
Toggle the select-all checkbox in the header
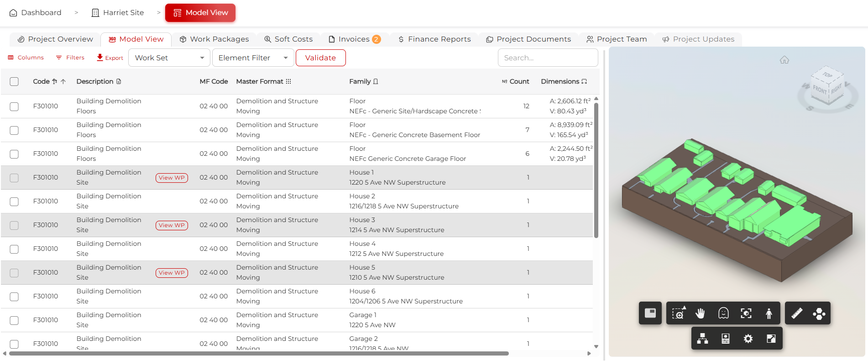tap(14, 81)
